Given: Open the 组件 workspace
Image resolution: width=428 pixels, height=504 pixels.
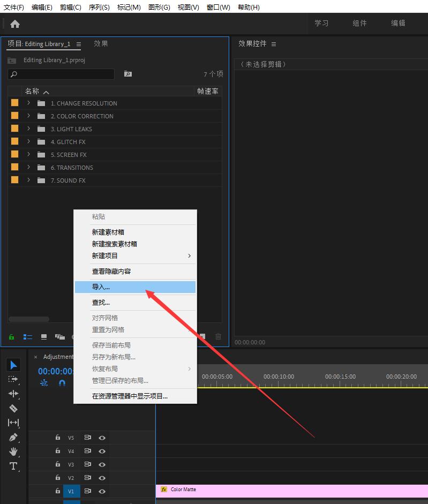Looking at the screenshot, I should tap(359, 23).
